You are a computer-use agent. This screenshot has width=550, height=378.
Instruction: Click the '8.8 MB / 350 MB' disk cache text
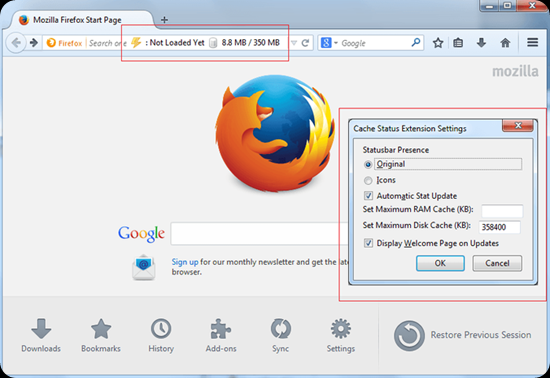(250, 43)
